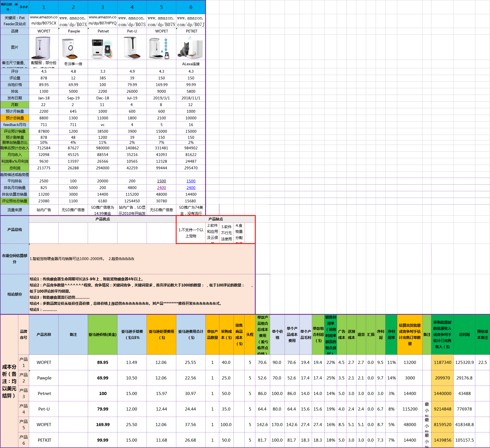Select the 总利润 label cell in the upper table
The image size is (490, 448).
(15, 168)
